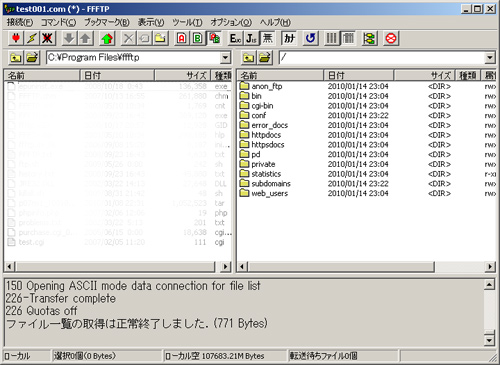
Task: Click the delete X icon
Action: (x=128, y=38)
